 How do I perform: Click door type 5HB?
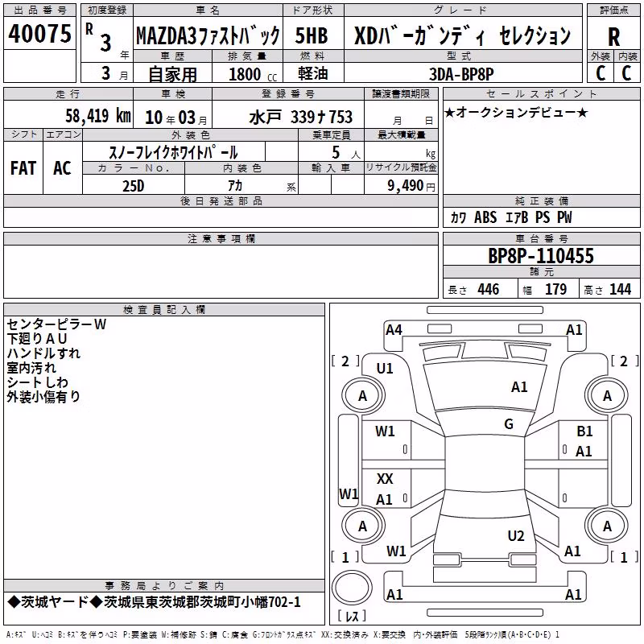pos(312,35)
